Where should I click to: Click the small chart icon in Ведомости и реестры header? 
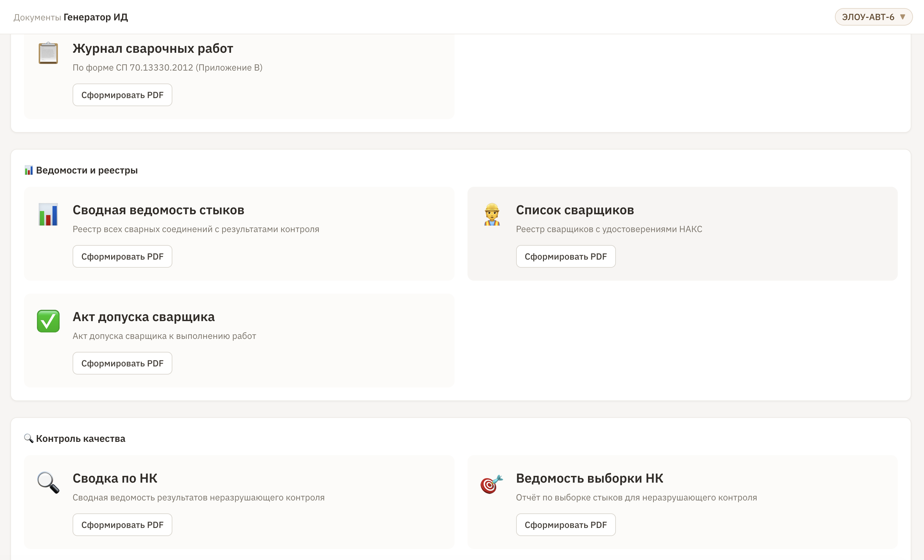point(29,171)
